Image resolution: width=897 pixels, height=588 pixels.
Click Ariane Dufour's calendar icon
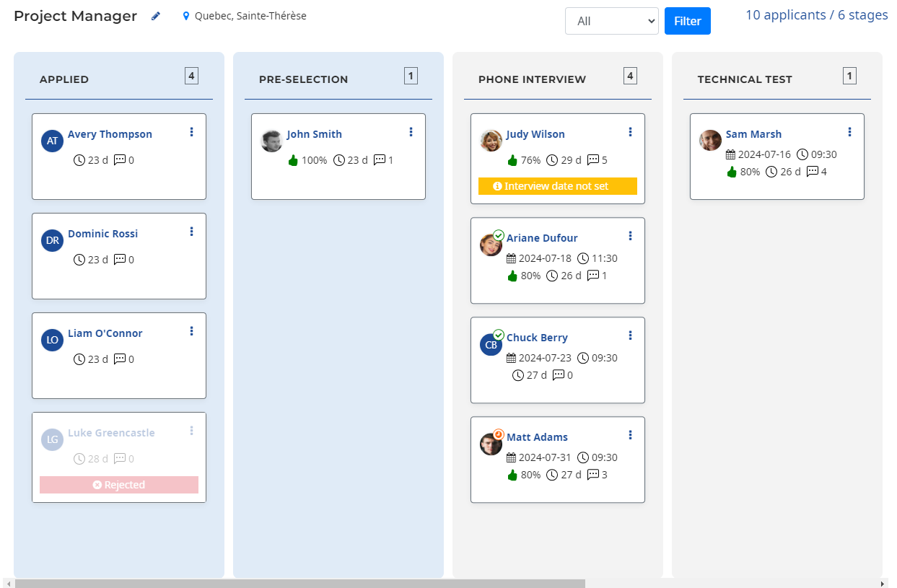point(512,258)
